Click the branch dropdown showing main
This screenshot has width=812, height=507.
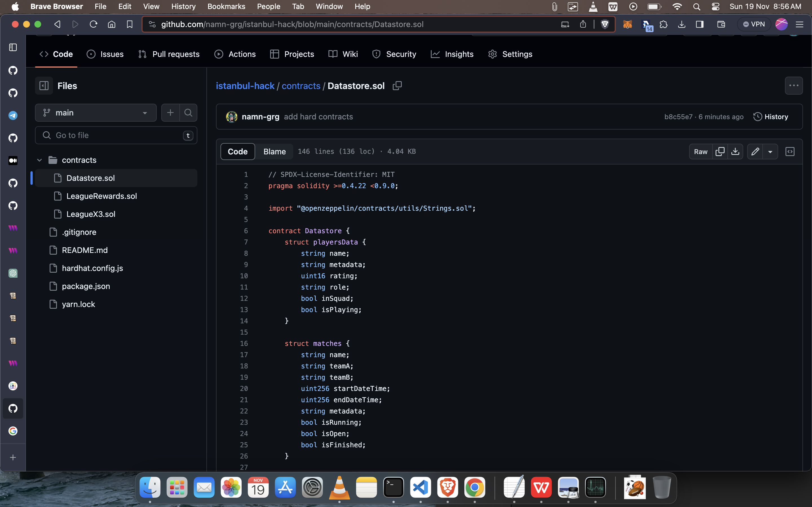pyautogui.click(x=96, y=113)
